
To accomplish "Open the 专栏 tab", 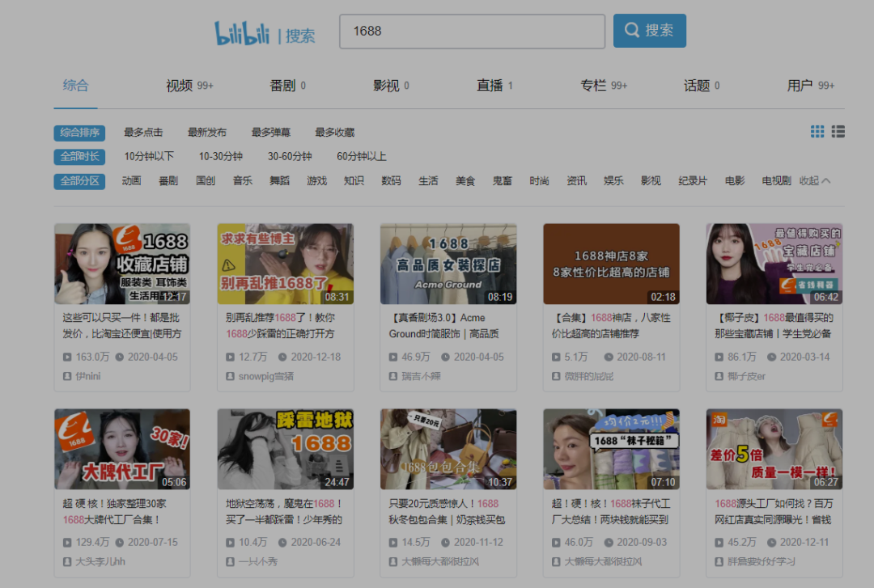I will pyautogui.click(x=604, y=85).
